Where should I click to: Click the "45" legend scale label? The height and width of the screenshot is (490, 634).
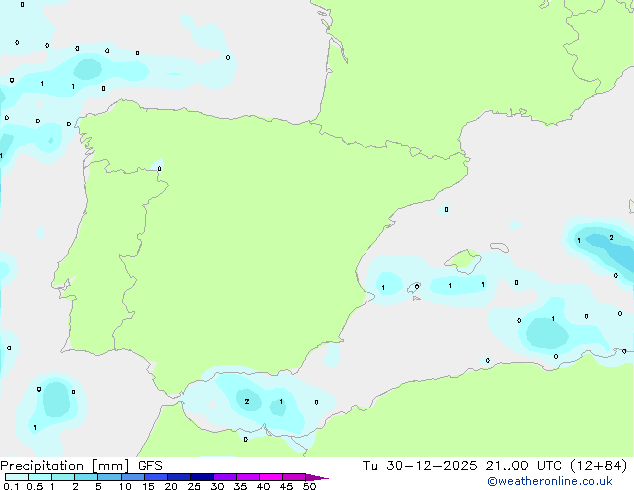tap(286, 486)
